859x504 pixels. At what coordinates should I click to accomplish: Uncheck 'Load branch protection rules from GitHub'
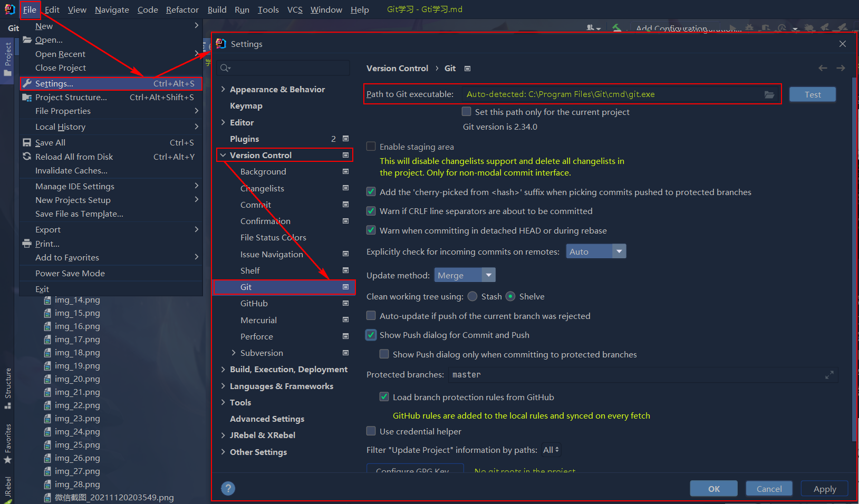(x=384, y=397)
